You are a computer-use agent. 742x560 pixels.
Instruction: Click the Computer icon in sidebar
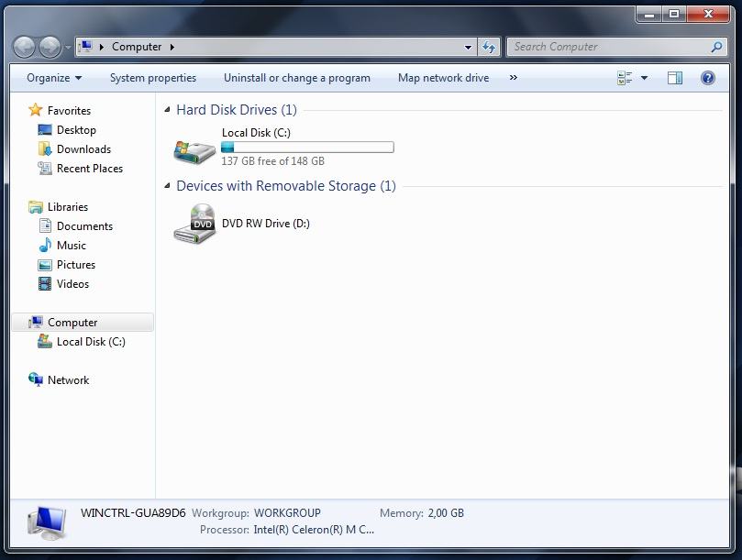click(36, 322)
